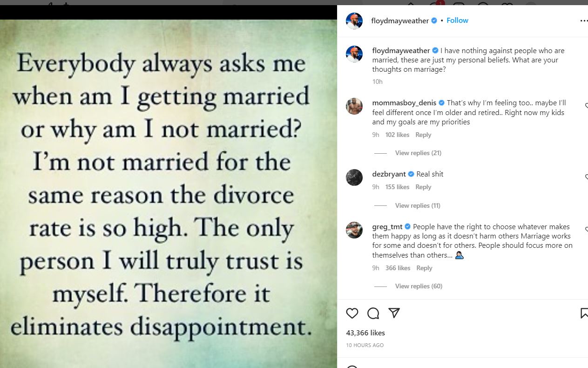Click dezbryant's profile avatar
The width and height of the screenshot is (588, 368).
tap(354, 177)
